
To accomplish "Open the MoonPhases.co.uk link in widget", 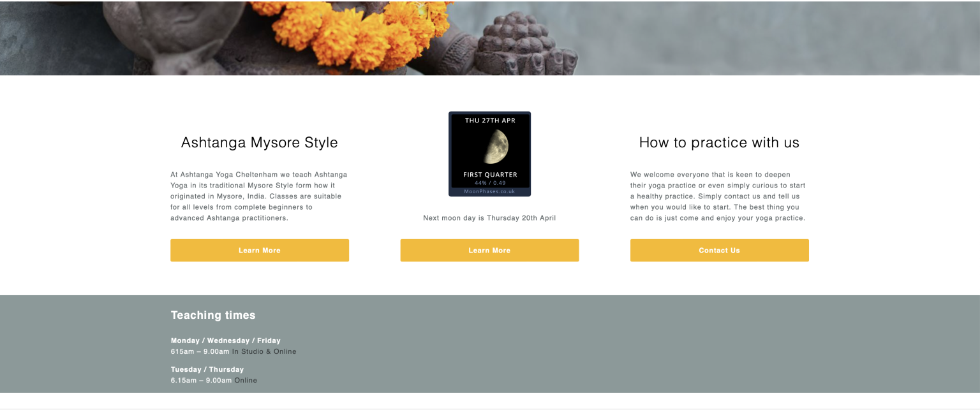I will (x=489, y=191).
